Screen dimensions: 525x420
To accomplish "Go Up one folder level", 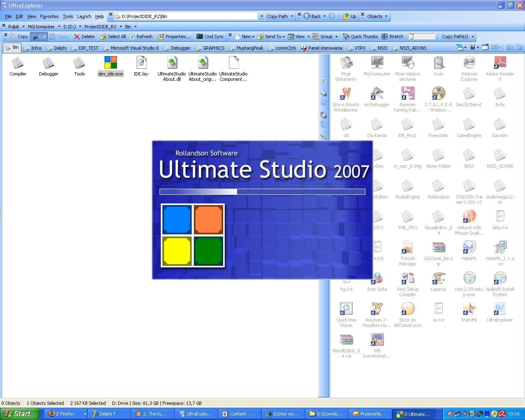I will [x=350, y=16].
